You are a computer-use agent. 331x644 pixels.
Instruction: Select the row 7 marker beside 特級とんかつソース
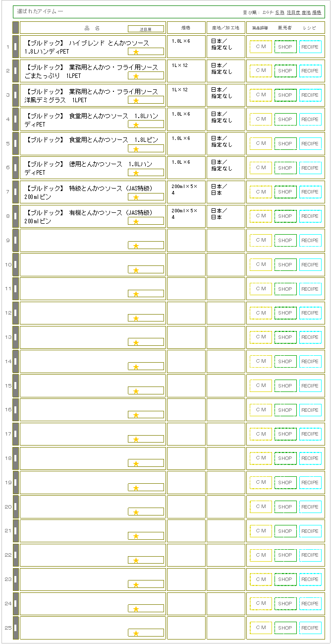pos(15,192)
